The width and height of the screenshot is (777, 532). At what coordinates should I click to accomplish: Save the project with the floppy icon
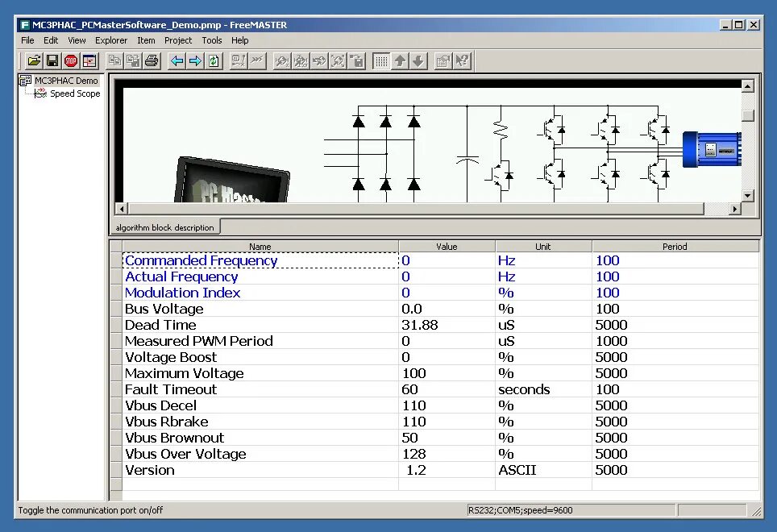(52, 61)
